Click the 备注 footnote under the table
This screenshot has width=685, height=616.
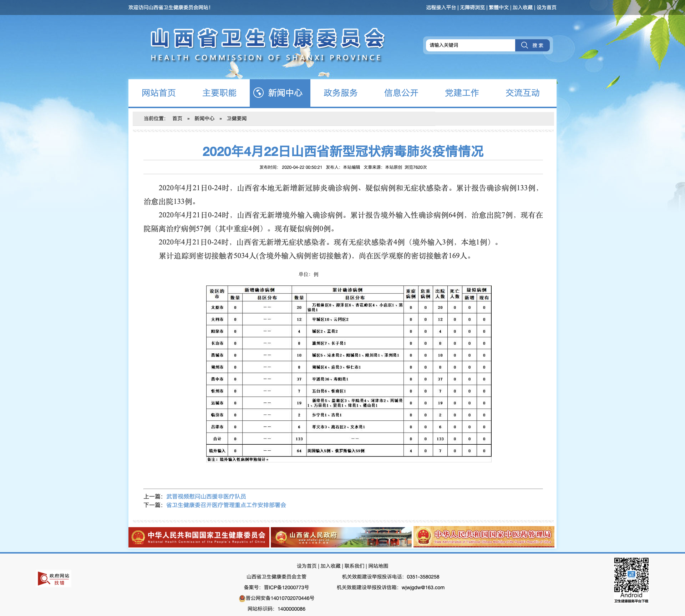click(x=238, y=459)
